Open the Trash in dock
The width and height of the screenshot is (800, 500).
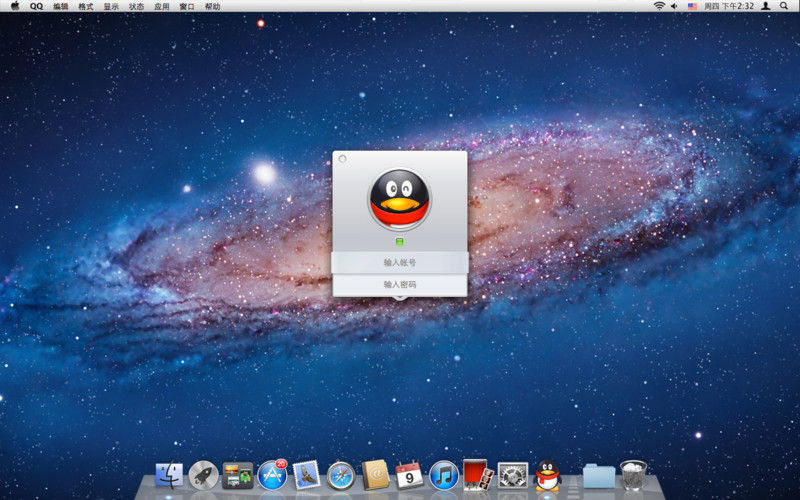tap(633, 474)
